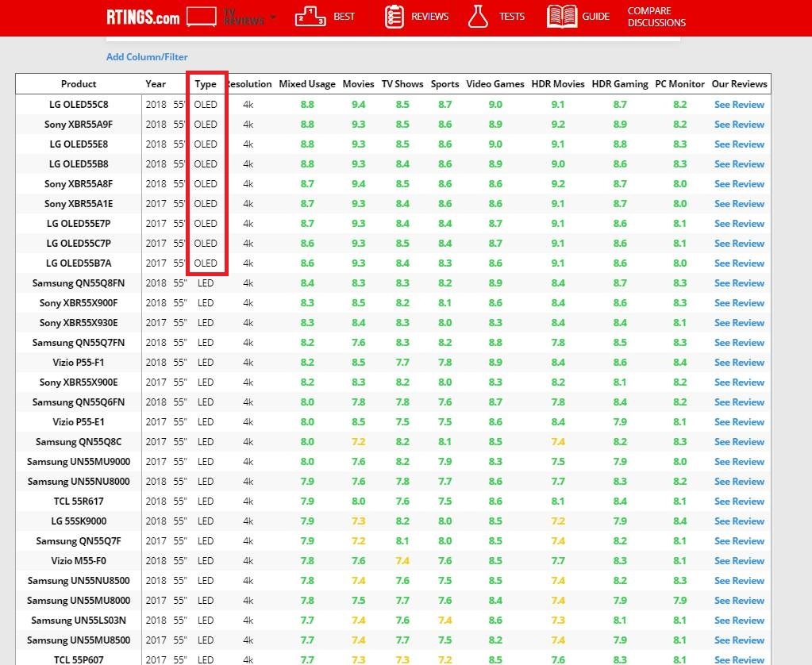Open See Review for LG OLED55C8
Screen dimensions: 812x665
pyautogui.click(x=740, y=105)
